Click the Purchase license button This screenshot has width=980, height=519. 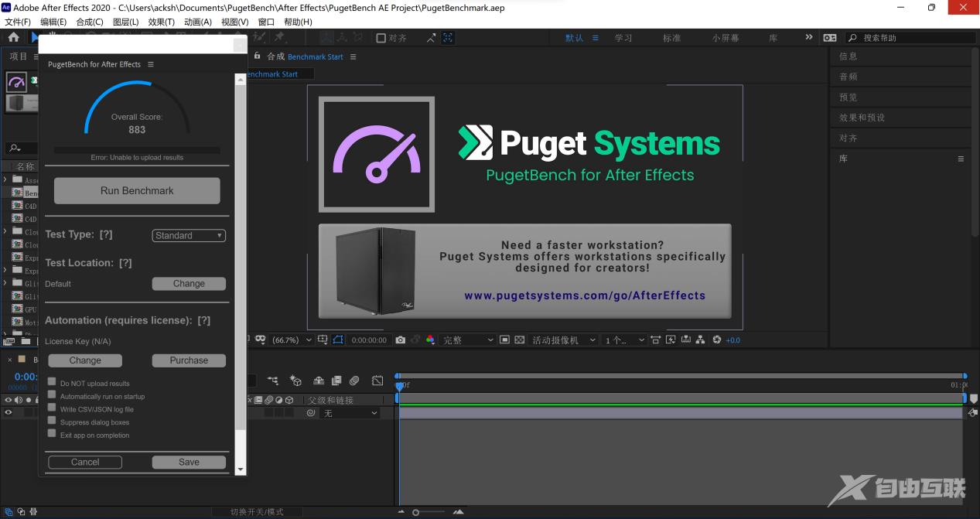[189, 360]
